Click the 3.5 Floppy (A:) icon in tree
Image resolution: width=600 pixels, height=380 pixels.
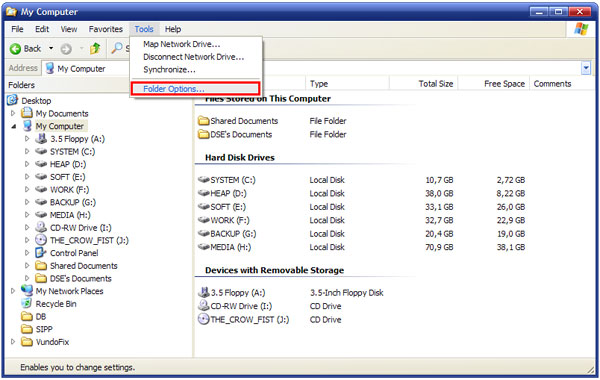click(x=41, y=139)
